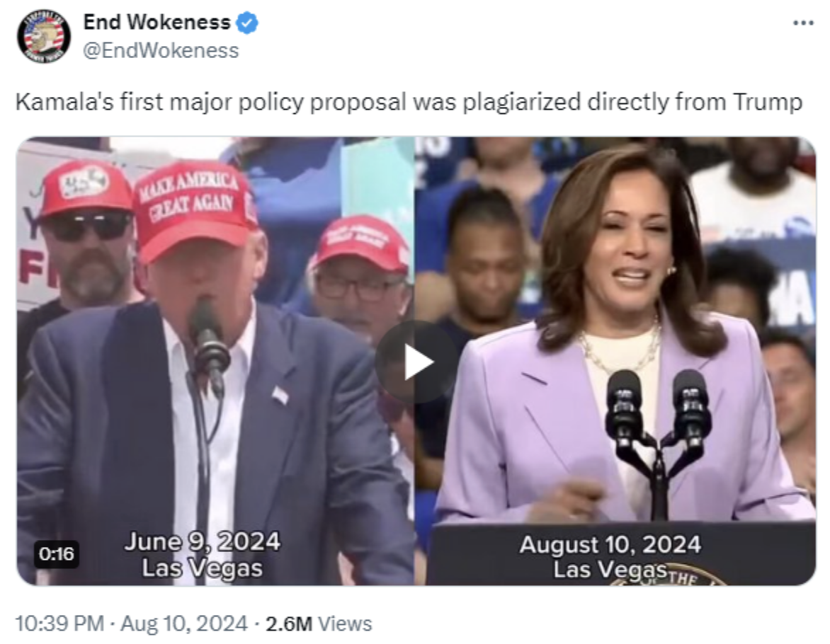
Task: Click the 0:16 video duration badge
Action: [56, 554]
